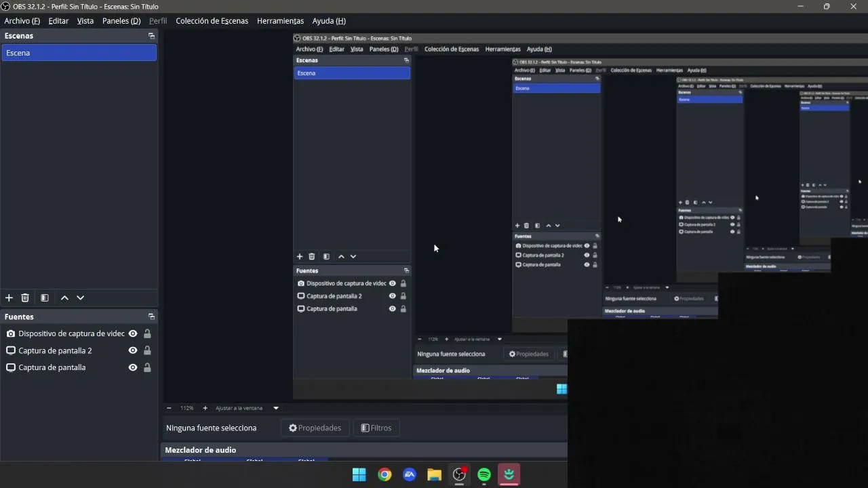Image resolution: width=868 pixels, height=488 pixels.
Task: Add a new scene with the plus icon
Action: [9, 298]
